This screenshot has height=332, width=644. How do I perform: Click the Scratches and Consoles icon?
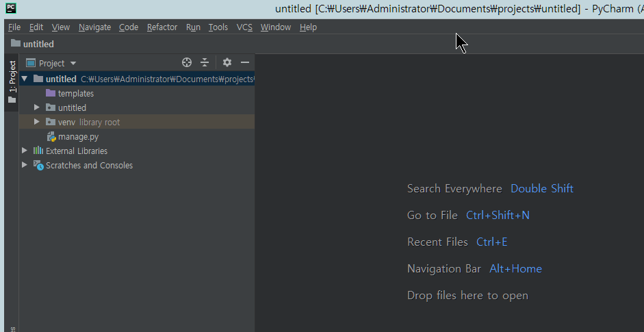pyautogui.click(x=38, y=165)
